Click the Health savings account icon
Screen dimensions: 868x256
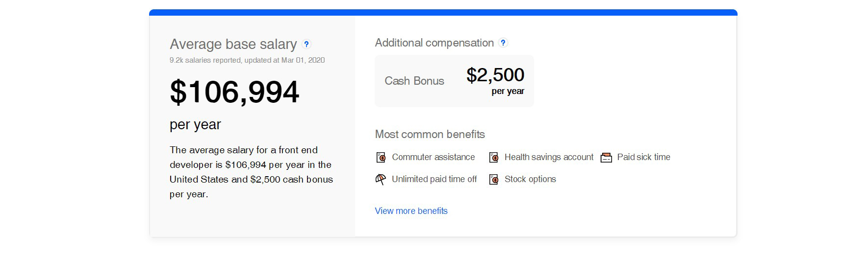pyautogui.click(x=493, y=157)
